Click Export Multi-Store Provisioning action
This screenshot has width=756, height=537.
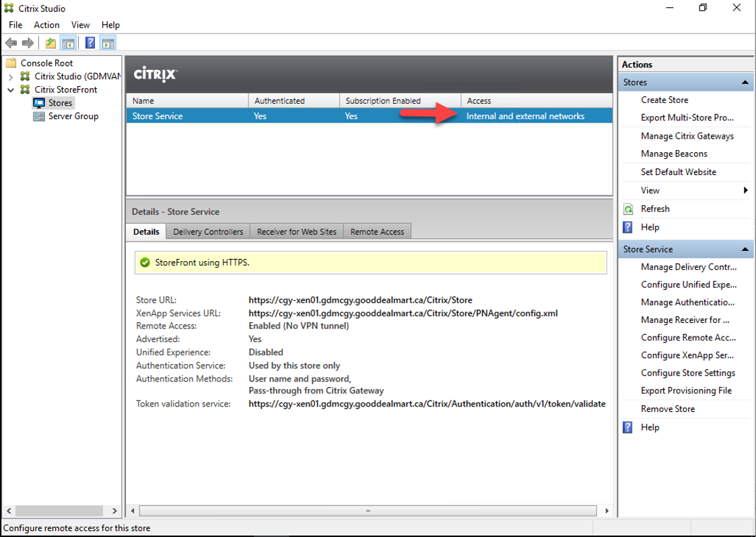click(x=687, y=118)
